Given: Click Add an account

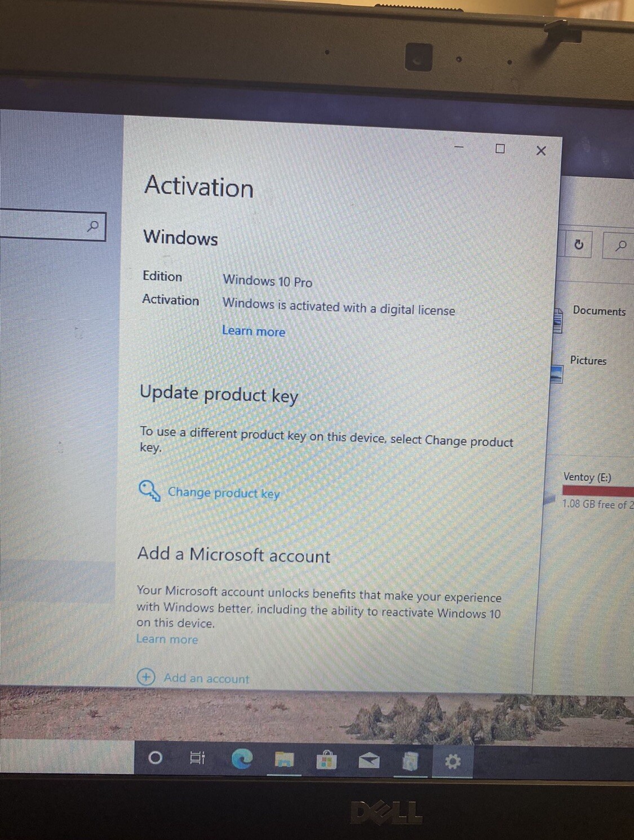Looking at the screenshot, I should point(206,678).
